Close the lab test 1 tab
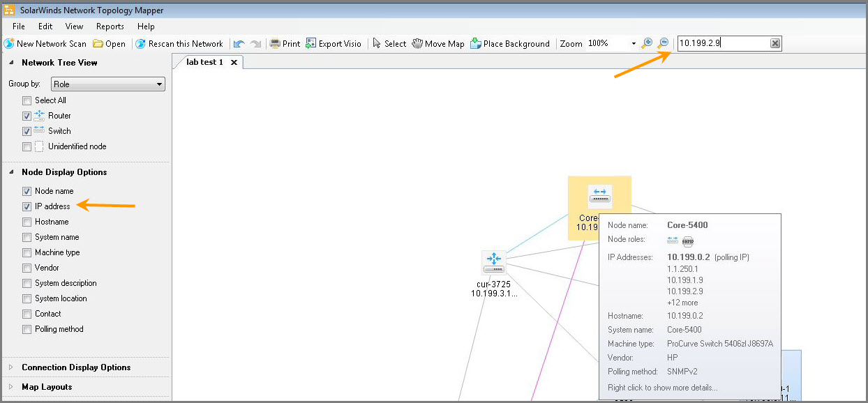 pyautogui.click(x=234, y=62)
